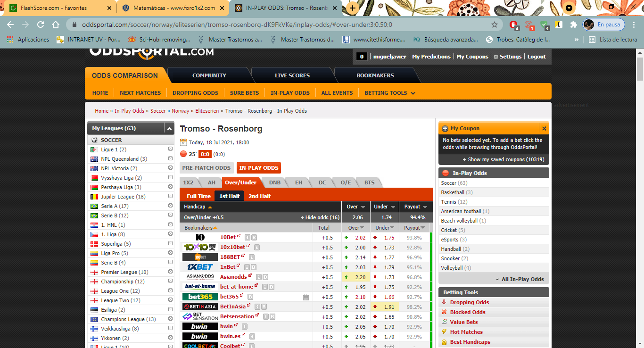This screenshot has width=644, height=348.
Task: Remove Veikkausliiga from My Leagues
Action: [170, 329]
